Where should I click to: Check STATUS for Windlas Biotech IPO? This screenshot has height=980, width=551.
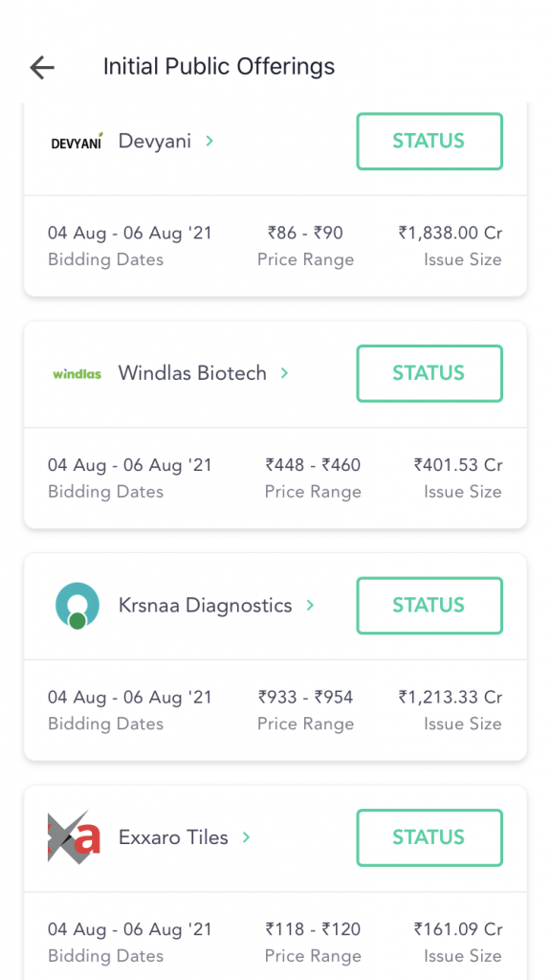pos(429,373)
